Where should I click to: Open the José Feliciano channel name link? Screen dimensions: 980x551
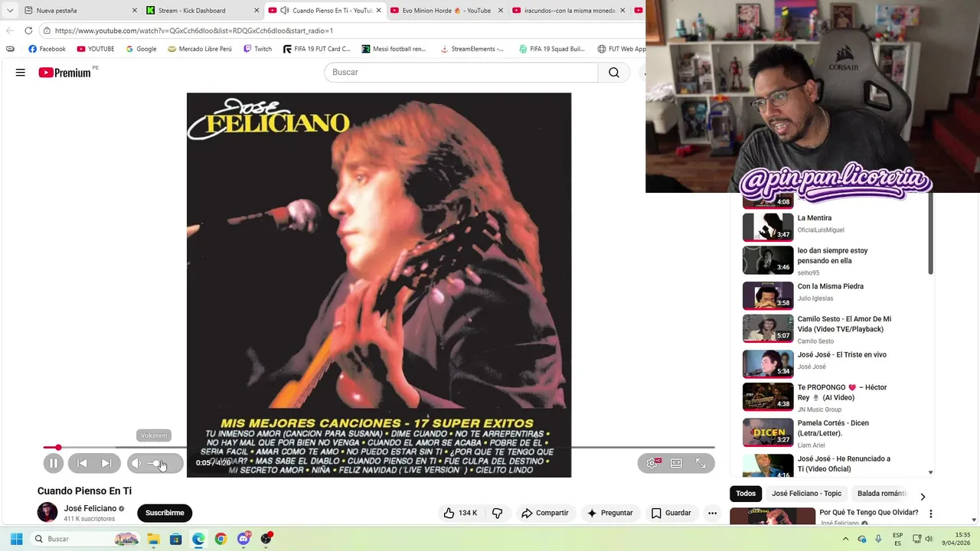[90, 508]
